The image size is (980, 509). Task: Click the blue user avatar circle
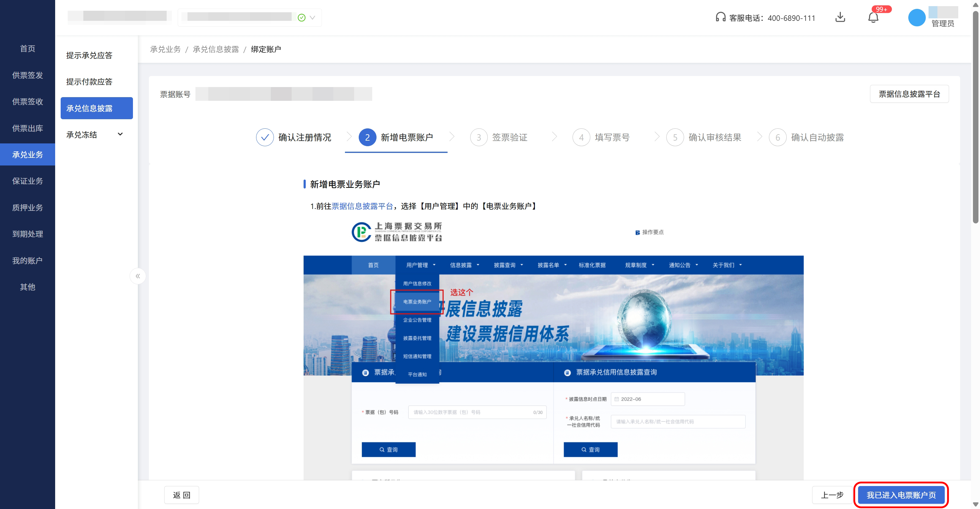[x=917, y=17]
